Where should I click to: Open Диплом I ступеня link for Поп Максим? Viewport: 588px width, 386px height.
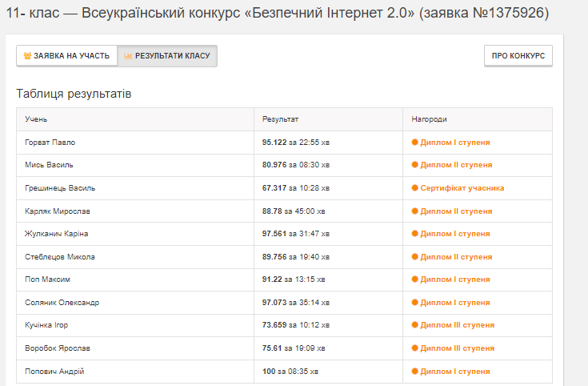(455, 279)
